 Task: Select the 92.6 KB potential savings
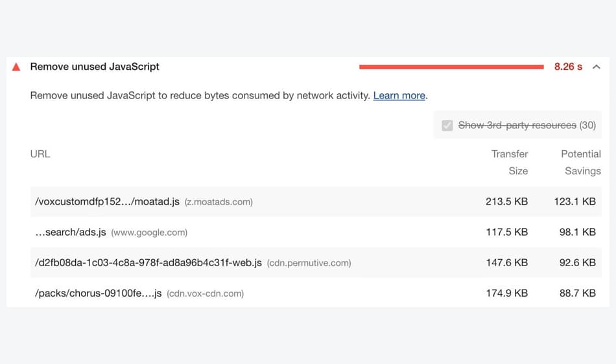coord(578,263)
